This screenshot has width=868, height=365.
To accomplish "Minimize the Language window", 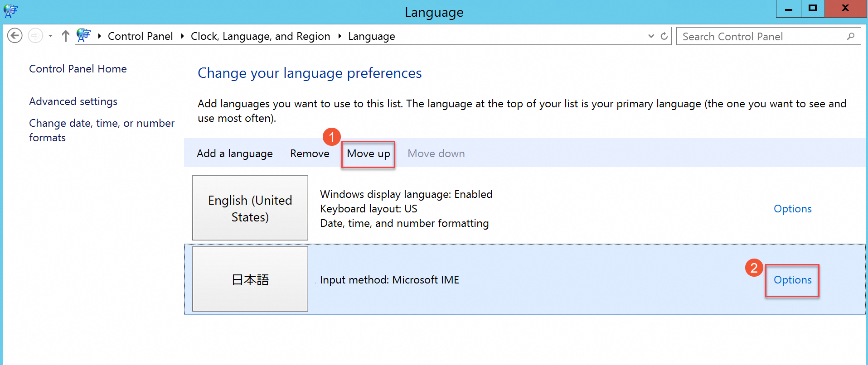I will click(789, 9).
